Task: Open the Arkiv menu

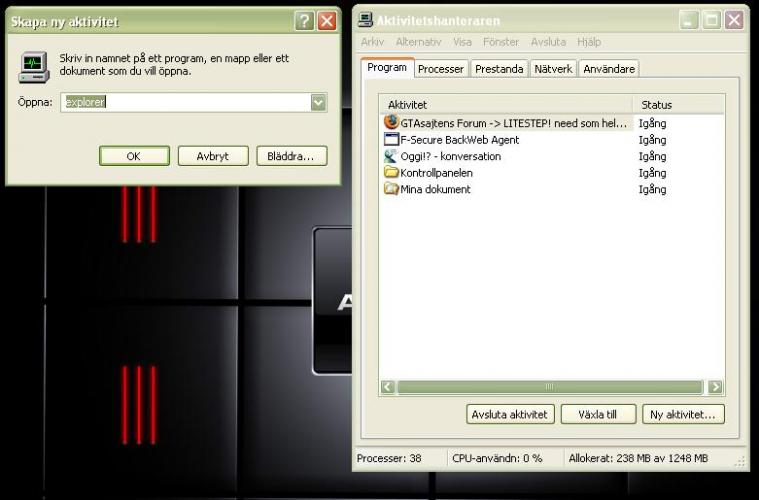Action: coord(372,42)
